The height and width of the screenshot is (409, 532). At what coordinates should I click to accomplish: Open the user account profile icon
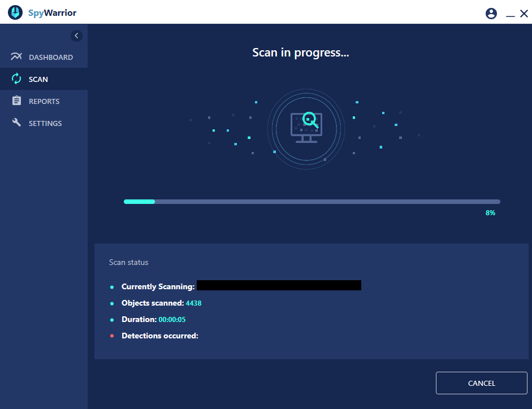(x=491, y=14)
